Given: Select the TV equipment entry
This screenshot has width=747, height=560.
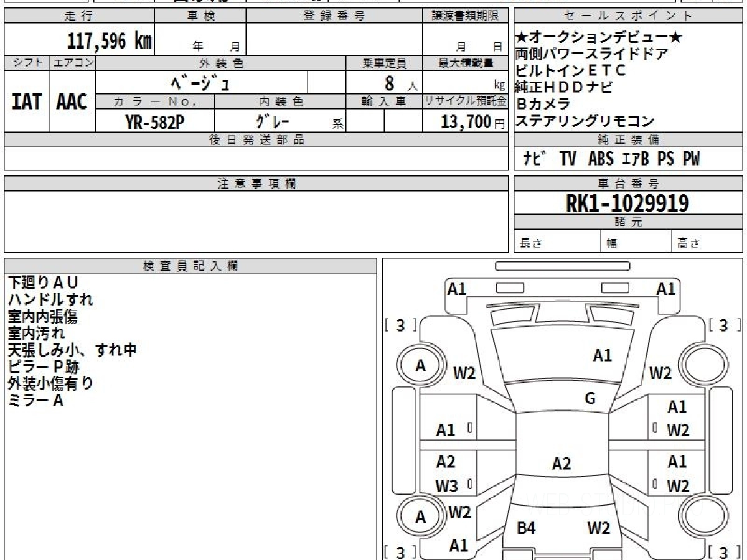Looking at the screenshot, I should (x=568, y=159).
